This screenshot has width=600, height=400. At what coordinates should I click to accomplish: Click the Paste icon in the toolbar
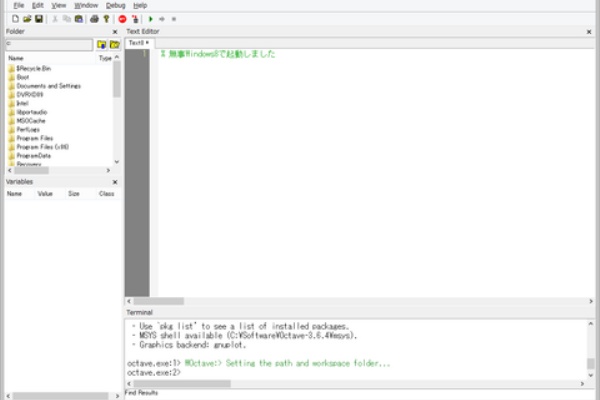point(79,18)
